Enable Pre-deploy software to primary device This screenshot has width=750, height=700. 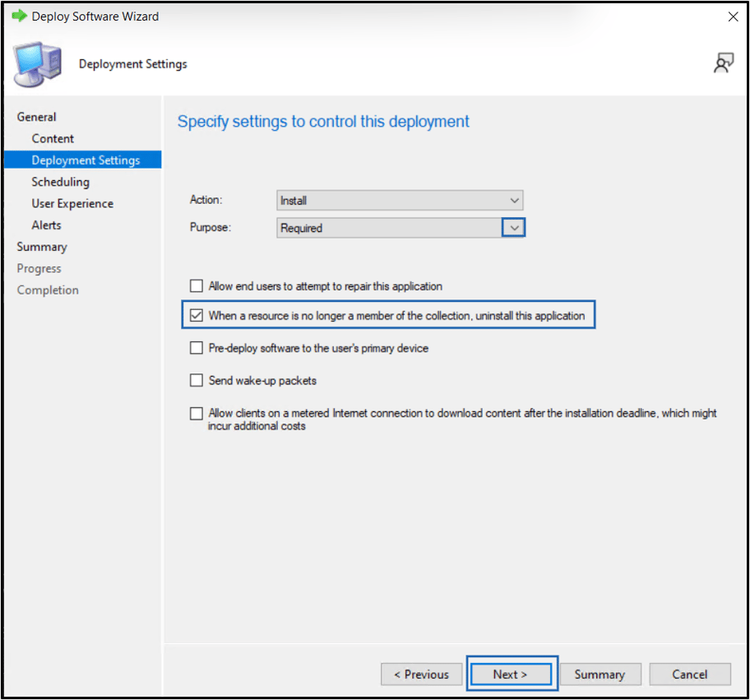pyautogui.click(x=196, y=348)
